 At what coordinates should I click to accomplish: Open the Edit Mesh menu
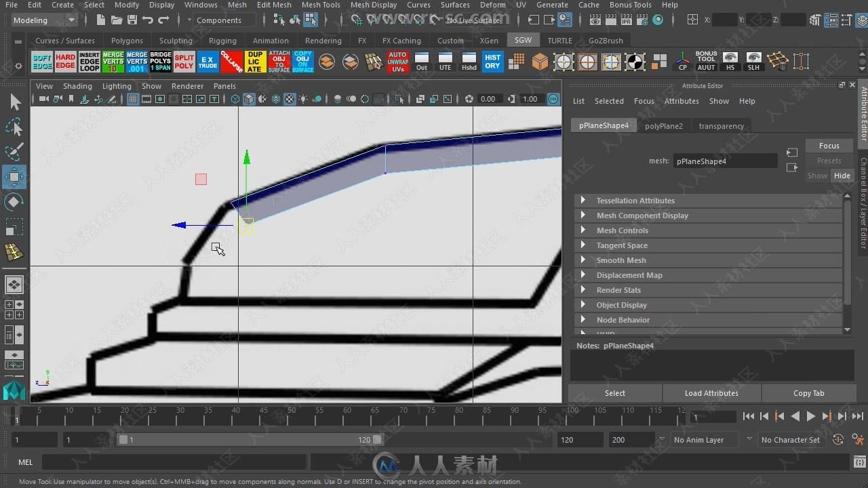(x=274, y=5)
